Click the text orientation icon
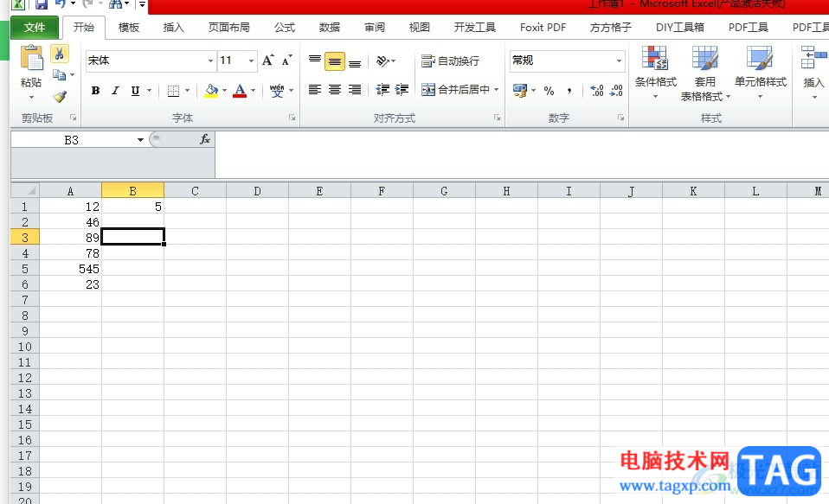The height and width of the screenshot is (504, 829). (x=382, y=61)
